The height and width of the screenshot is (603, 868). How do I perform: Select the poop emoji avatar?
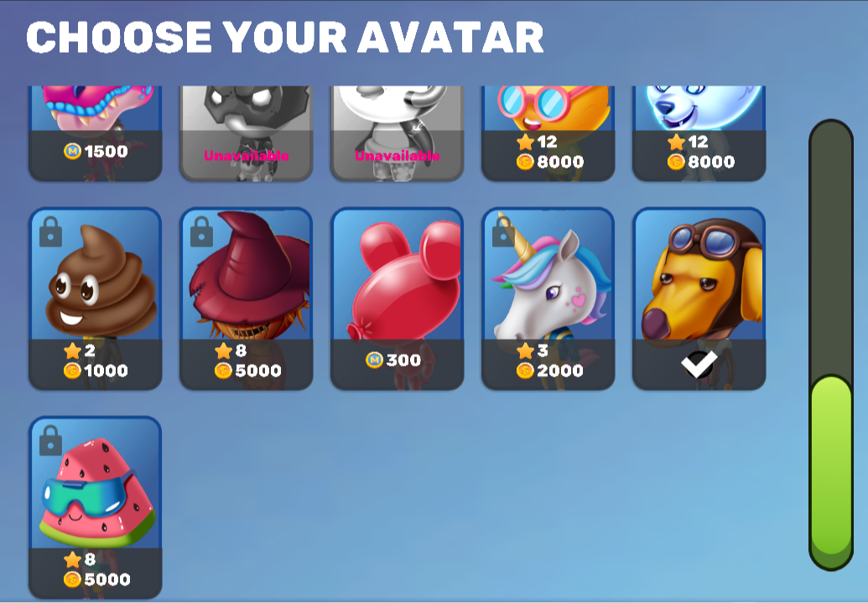tap(96, 299)
